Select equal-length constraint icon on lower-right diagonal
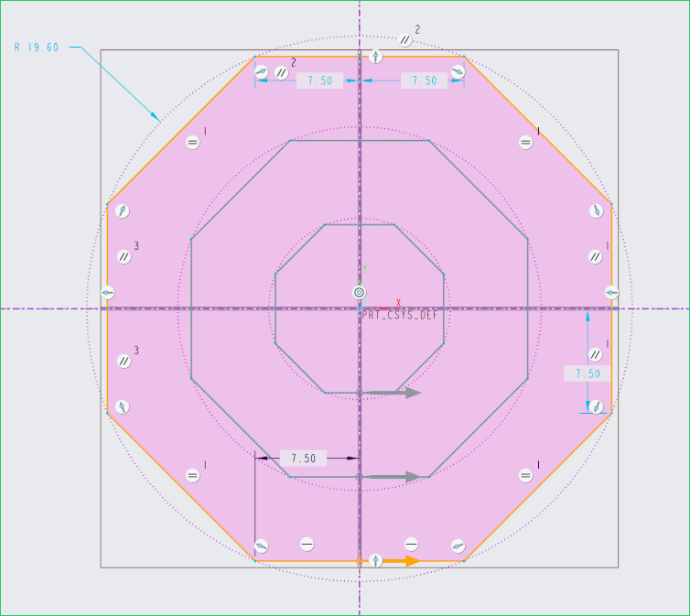The height and width of the screenshot is (616, 690). [525, 475]
